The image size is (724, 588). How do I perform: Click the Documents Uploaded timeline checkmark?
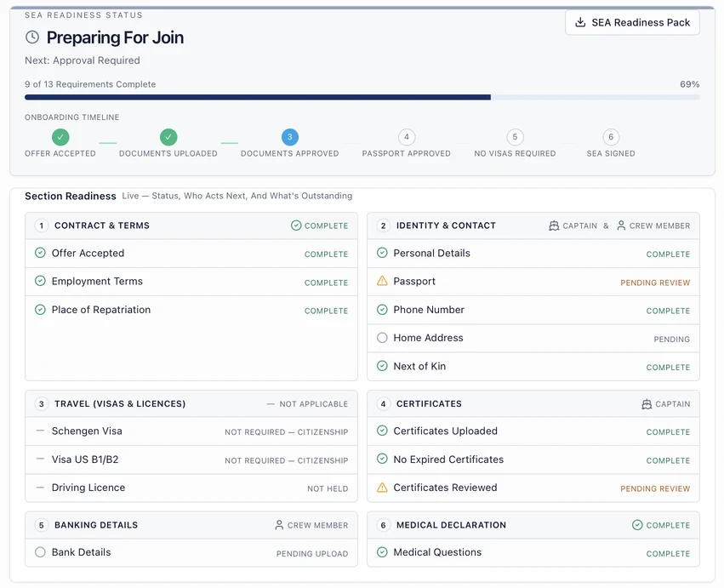[168, 137]
